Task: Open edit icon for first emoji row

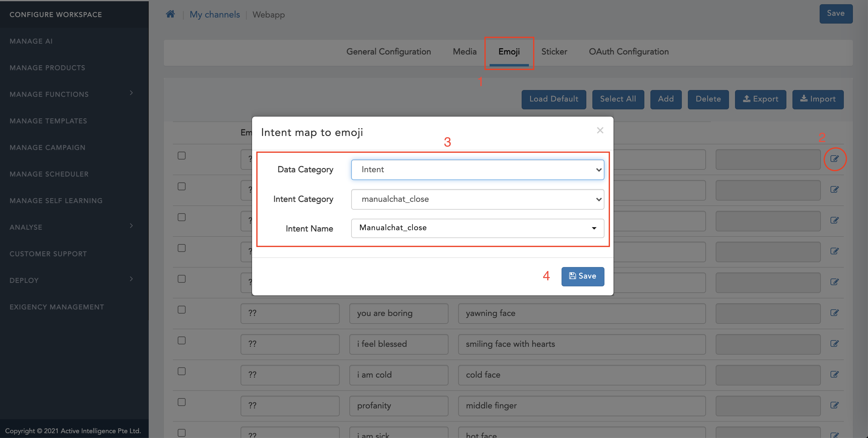Action: (x=834, y=159)
